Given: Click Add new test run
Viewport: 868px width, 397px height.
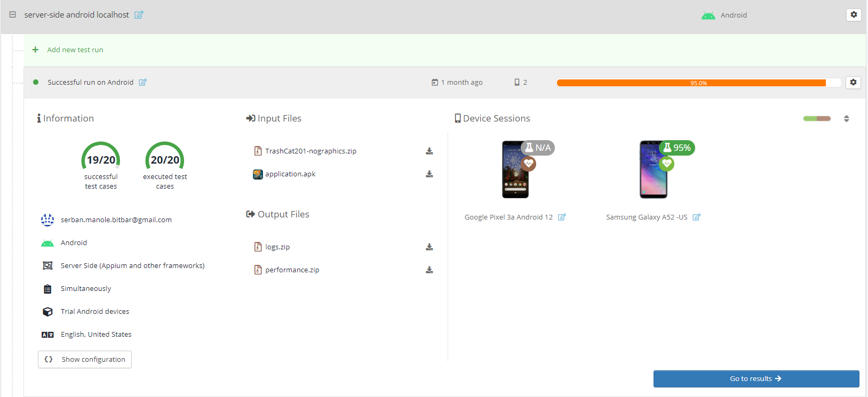Looking at the screenshot, I should (75, 50).
